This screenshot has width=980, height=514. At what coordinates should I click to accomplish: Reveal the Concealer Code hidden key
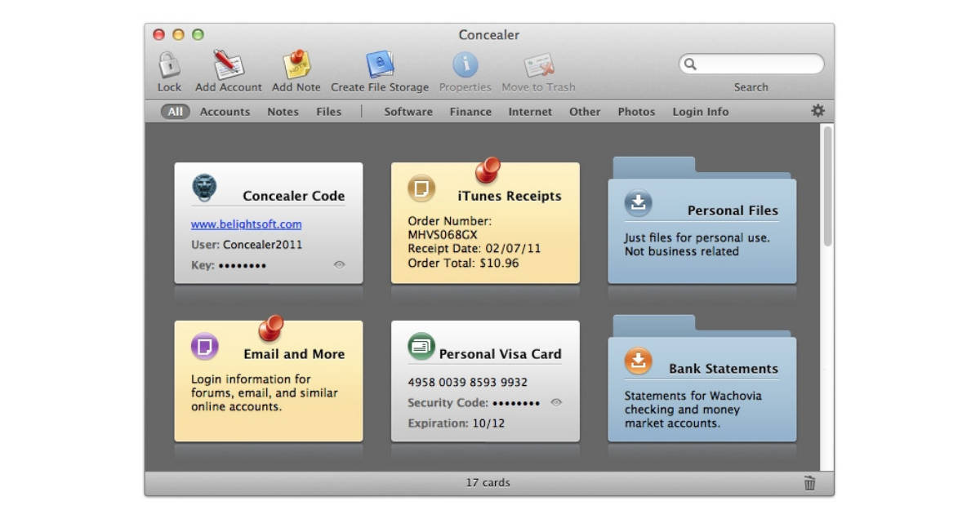339,265
